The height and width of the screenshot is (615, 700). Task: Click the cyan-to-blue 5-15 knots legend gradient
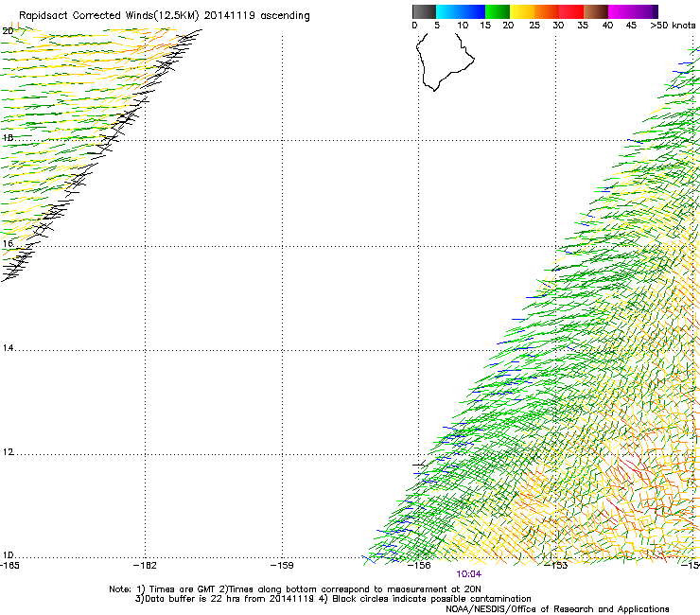pos(461,11)
